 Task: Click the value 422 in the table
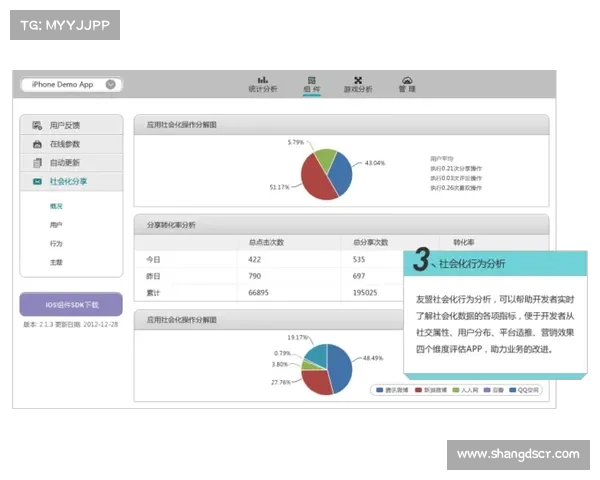click(254, 260)
